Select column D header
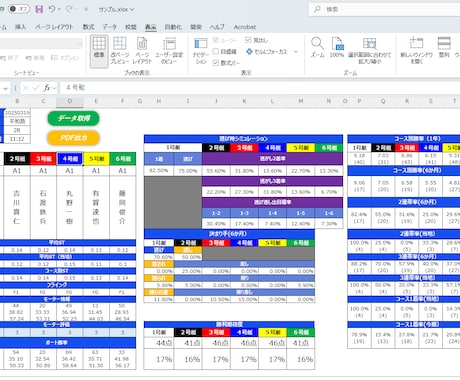The width and height of the screenshot is (460, 380). point(70,101)
